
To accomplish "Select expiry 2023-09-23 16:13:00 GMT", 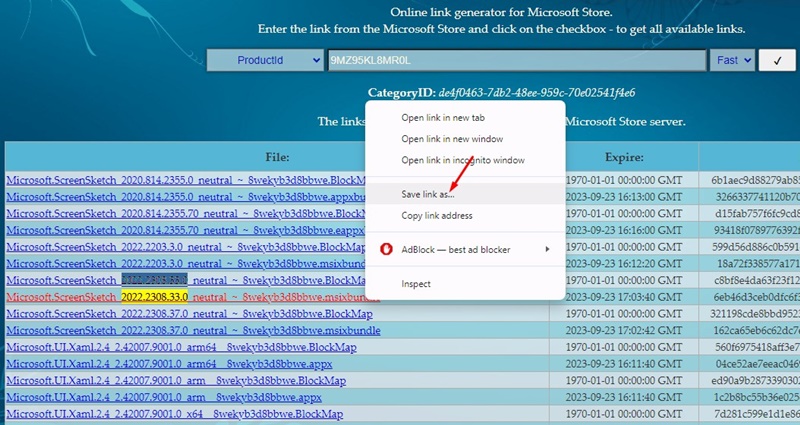I will 623,197.
